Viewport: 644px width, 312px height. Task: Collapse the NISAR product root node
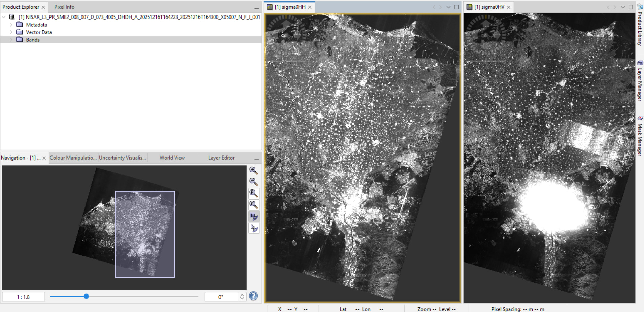pos(4,17)
